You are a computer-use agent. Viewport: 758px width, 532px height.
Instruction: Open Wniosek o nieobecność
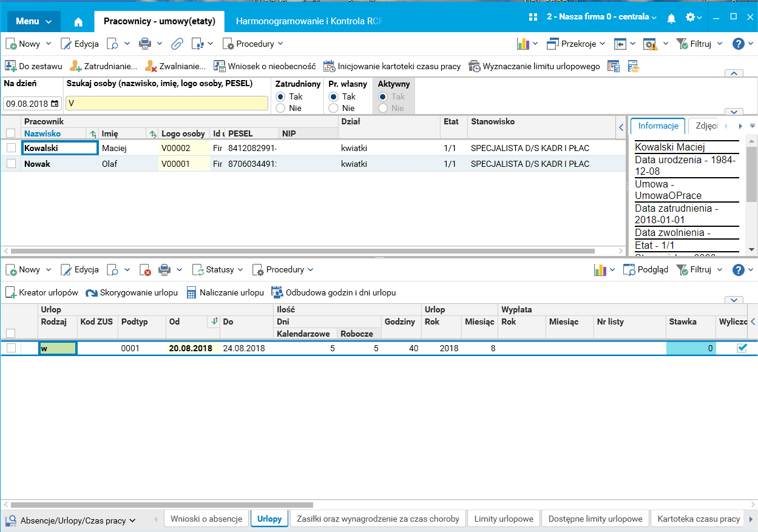point(265,66)
